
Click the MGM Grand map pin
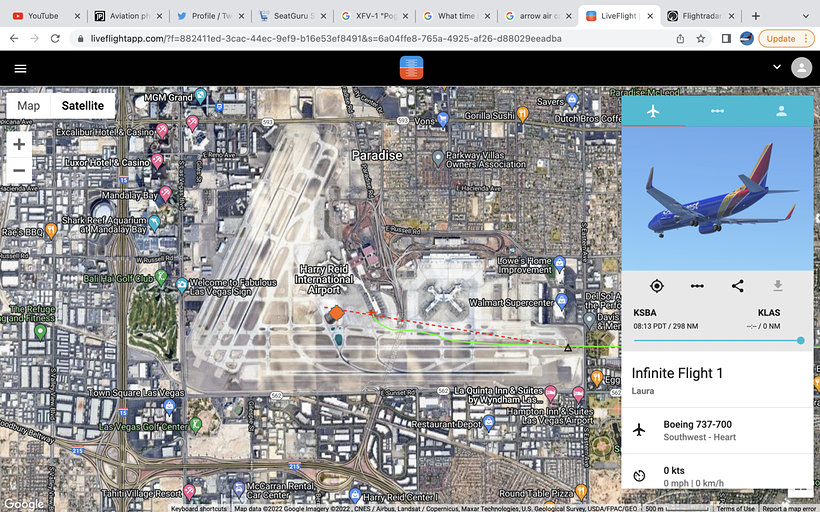[200, 96]
